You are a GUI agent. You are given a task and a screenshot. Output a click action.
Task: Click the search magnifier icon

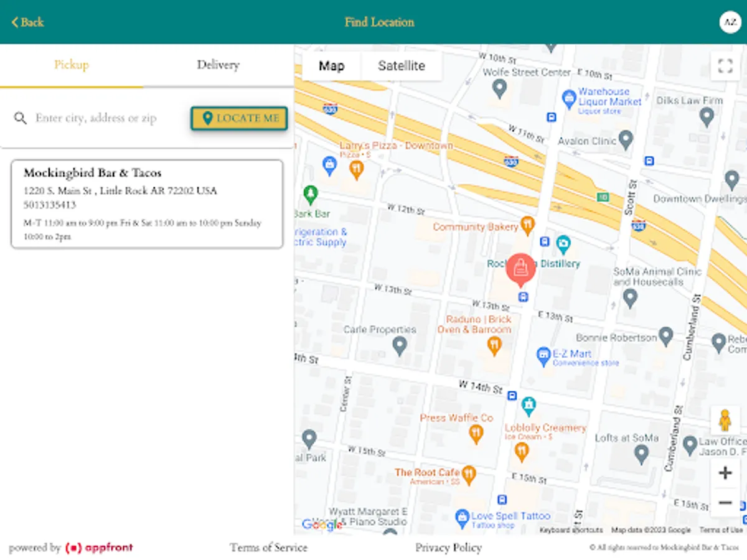tap(21, 118)
